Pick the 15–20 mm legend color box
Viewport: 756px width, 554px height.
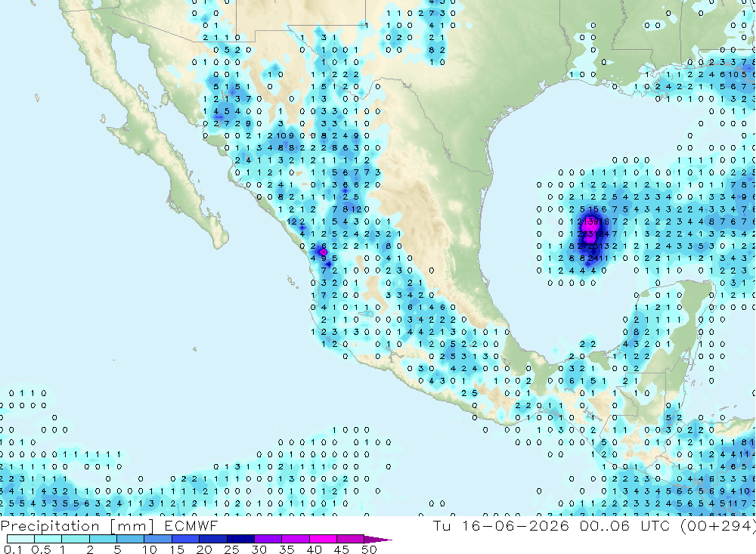click(185, 539)
